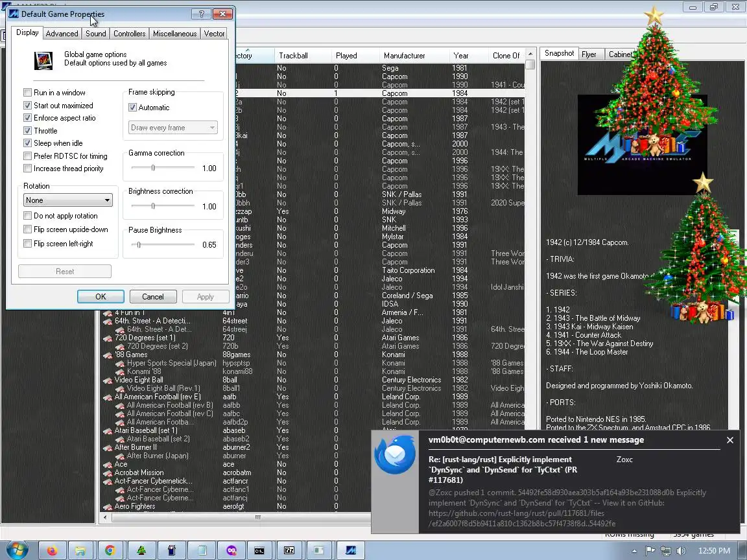Confirm the dialog with OK

click(101, 297)
